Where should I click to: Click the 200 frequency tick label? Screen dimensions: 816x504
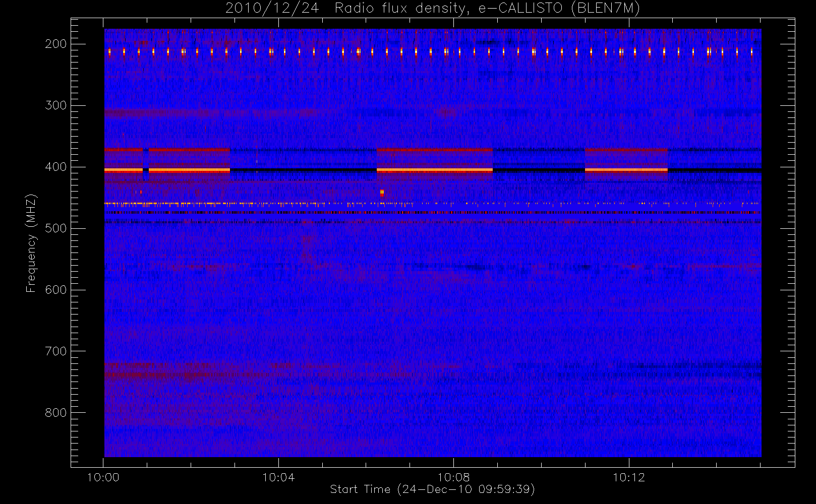coord(56,44)
